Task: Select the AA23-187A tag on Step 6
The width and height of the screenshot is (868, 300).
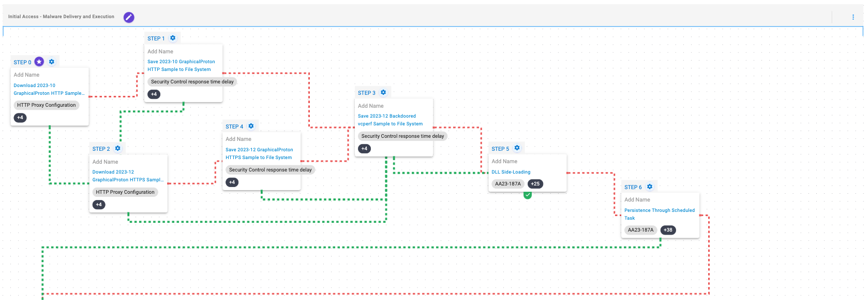Action: click(x=640, y=230)
